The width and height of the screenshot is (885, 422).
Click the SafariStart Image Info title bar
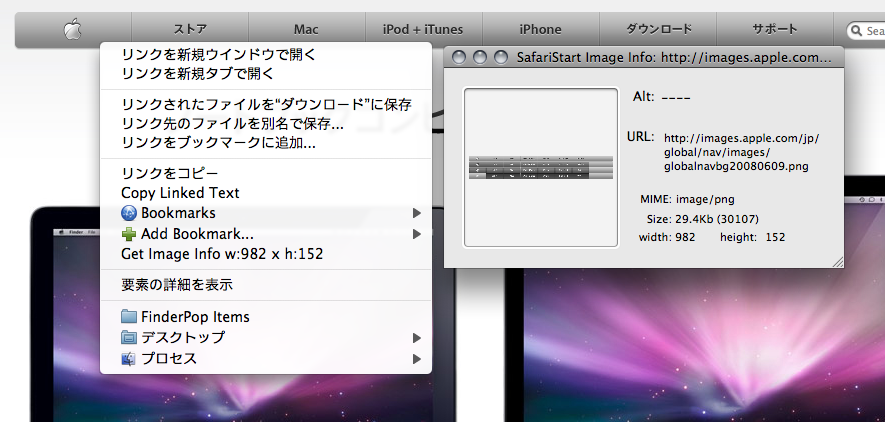tap(643, 58)
